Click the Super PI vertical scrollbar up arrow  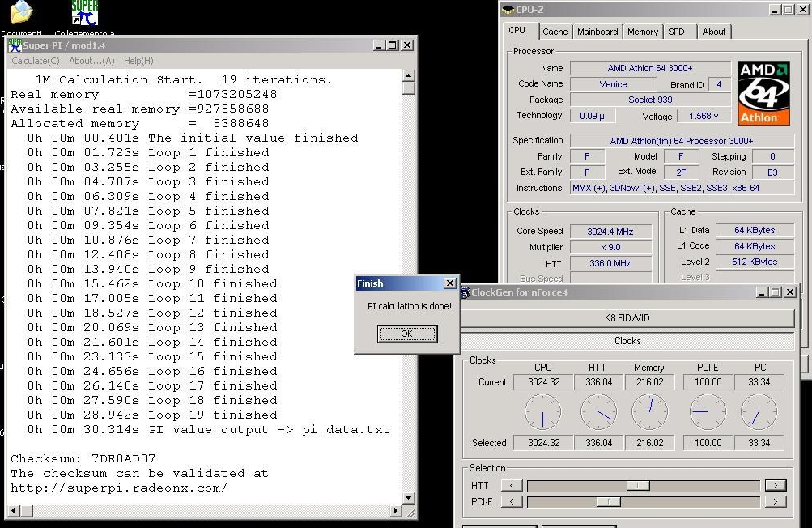(x=409, y=75)
